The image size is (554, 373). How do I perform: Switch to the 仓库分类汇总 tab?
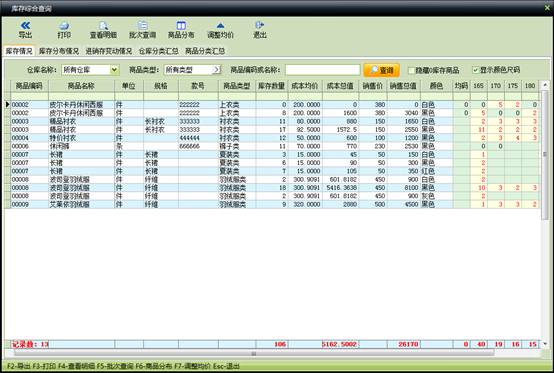pos(158,51)
